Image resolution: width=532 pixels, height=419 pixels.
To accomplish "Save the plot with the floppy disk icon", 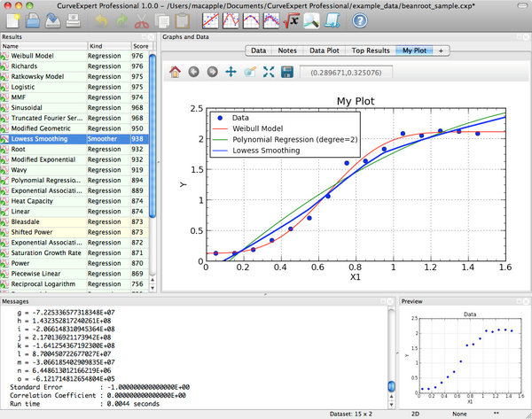I will click(x=287, y=72).
